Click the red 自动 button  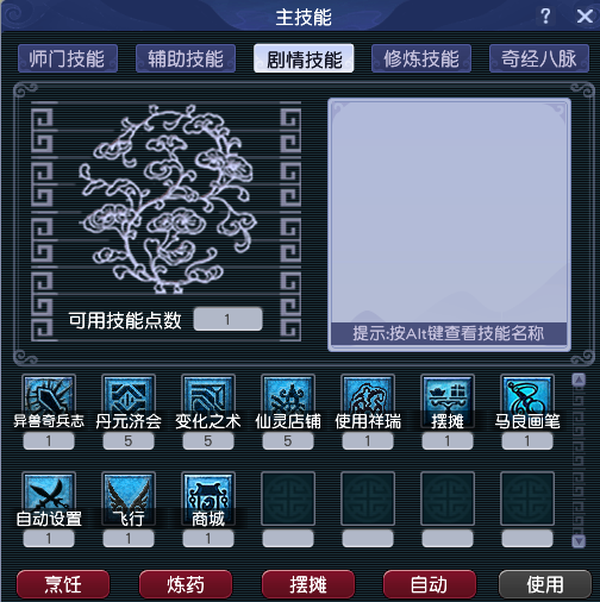[x=430, y=584]
